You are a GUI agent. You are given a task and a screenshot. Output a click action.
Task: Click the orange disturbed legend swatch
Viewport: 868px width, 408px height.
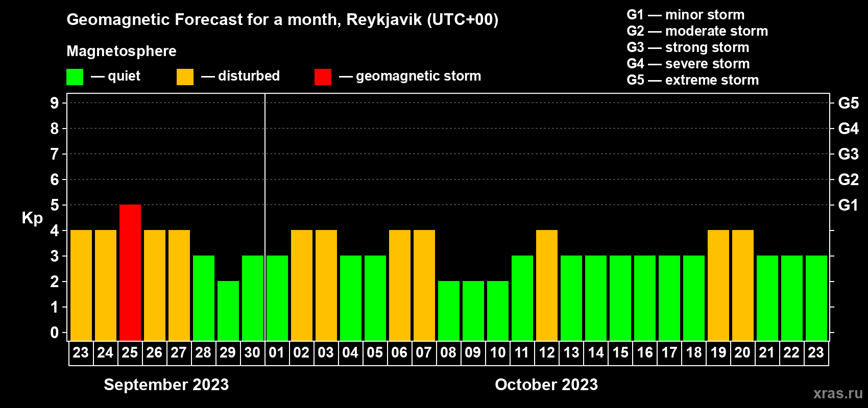[185, 77]
